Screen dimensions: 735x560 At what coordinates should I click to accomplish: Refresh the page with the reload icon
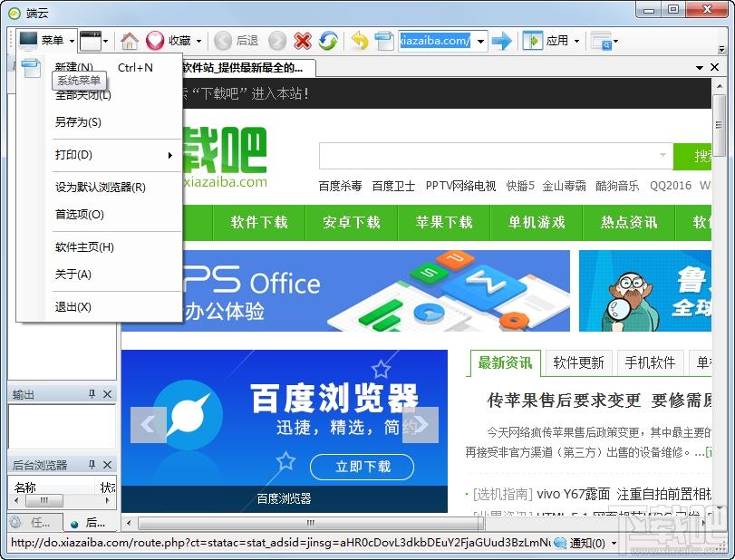[328, 41]
